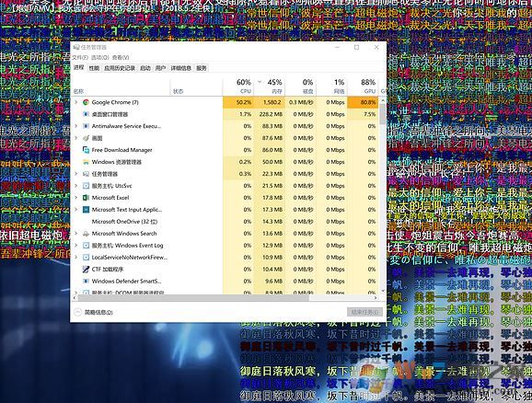
Task: Select the Windows 资源管理器 folder icon
Action: (x=86, y=162)
